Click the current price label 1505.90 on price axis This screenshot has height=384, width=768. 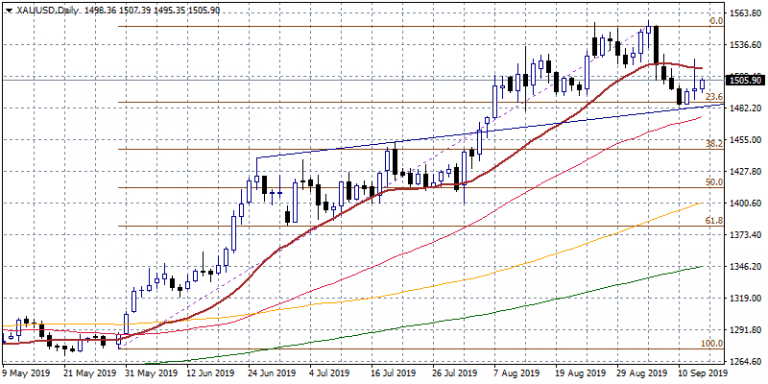coord(744,80)
